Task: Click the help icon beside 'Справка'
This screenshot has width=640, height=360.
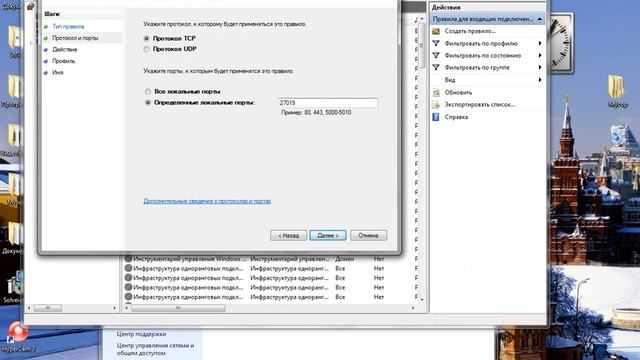Action: (x=436, y=117)
